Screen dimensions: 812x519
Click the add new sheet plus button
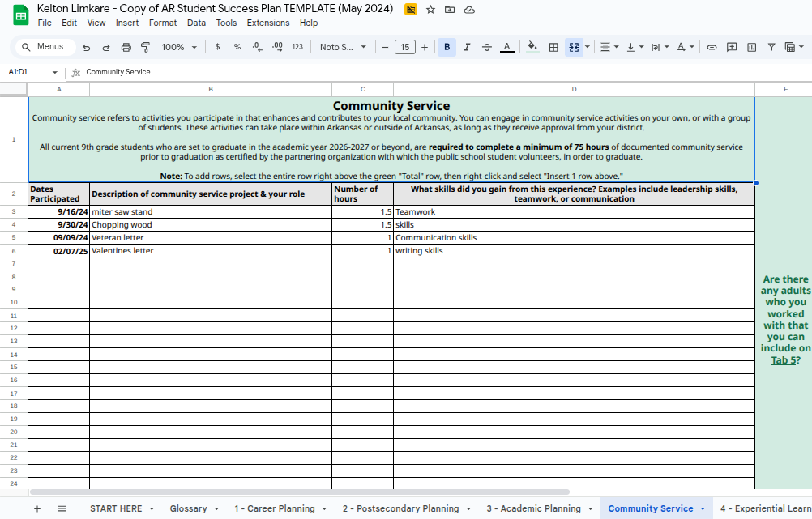(x=37, y=508)
